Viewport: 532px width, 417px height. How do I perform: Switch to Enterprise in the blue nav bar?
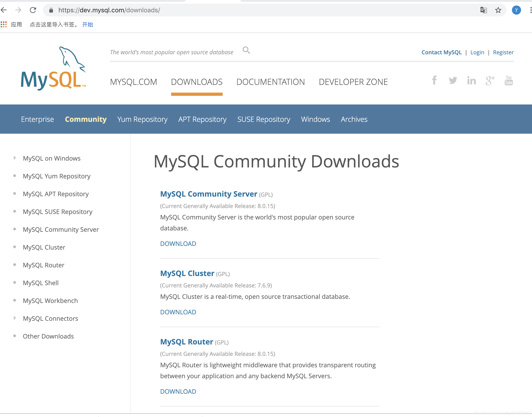37,119
